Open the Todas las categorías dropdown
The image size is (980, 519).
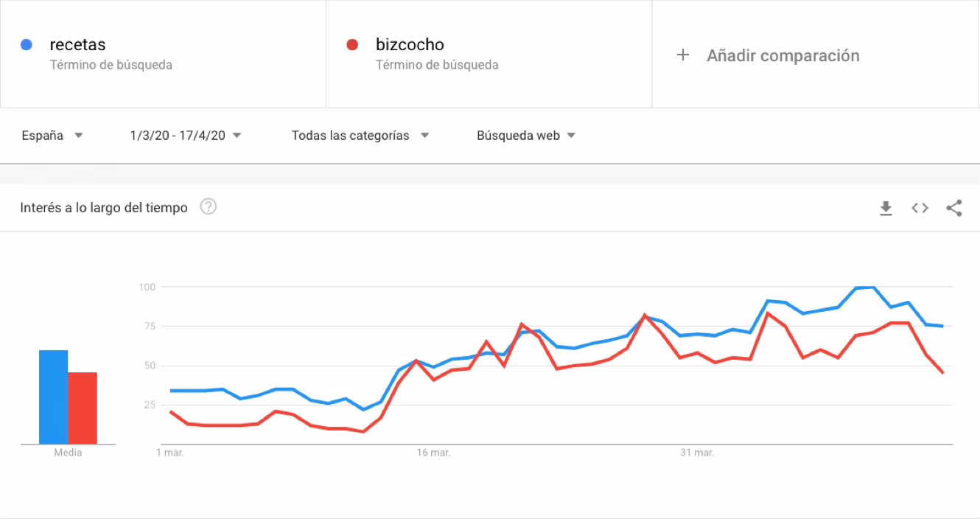pyautogui.click(x=360, y=136)
